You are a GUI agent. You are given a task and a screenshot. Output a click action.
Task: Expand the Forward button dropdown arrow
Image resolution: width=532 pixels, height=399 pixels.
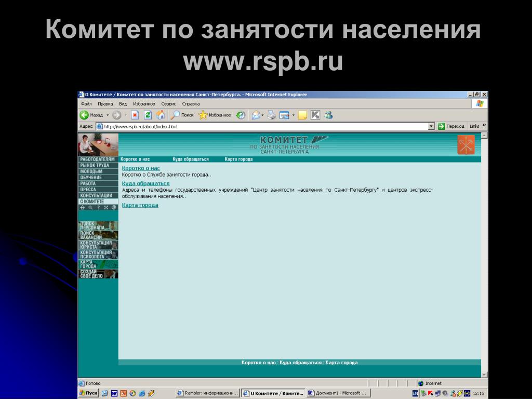click(125, 115)
